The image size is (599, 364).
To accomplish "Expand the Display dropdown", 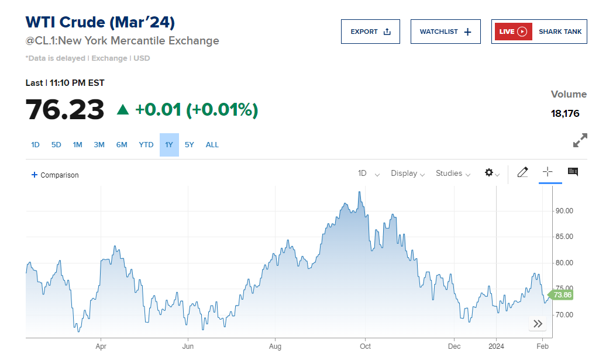I will click(409, 174).
